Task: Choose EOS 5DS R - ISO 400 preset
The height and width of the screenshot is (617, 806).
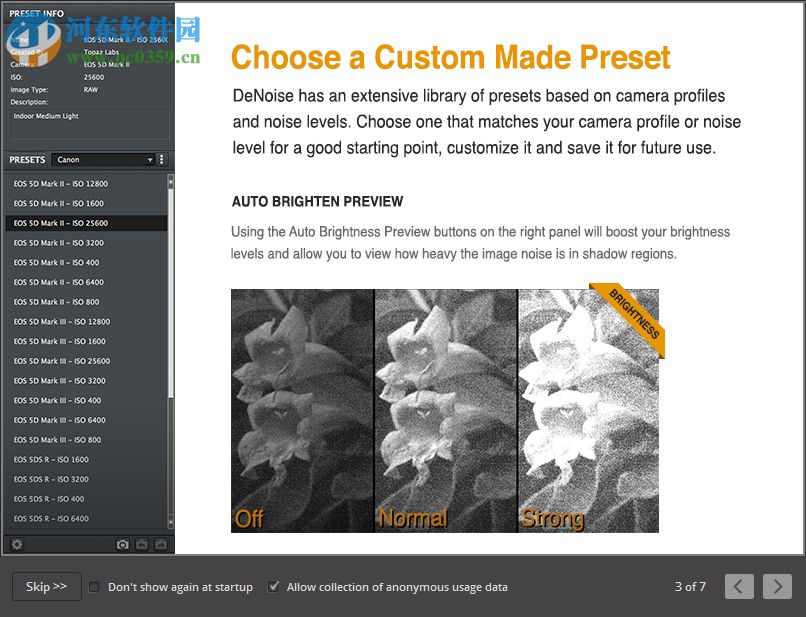Action: [86, 499]
